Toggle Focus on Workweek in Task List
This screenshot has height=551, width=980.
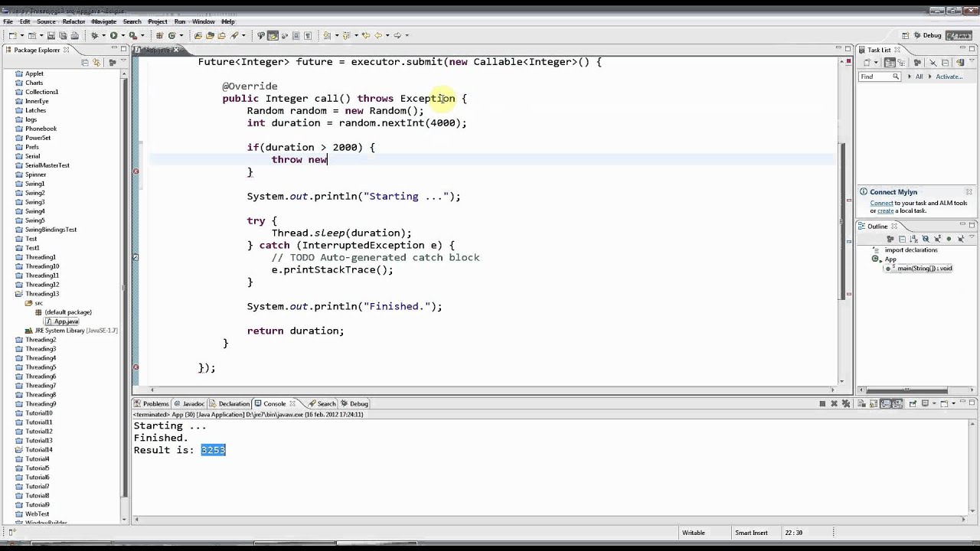pos(917,63)
